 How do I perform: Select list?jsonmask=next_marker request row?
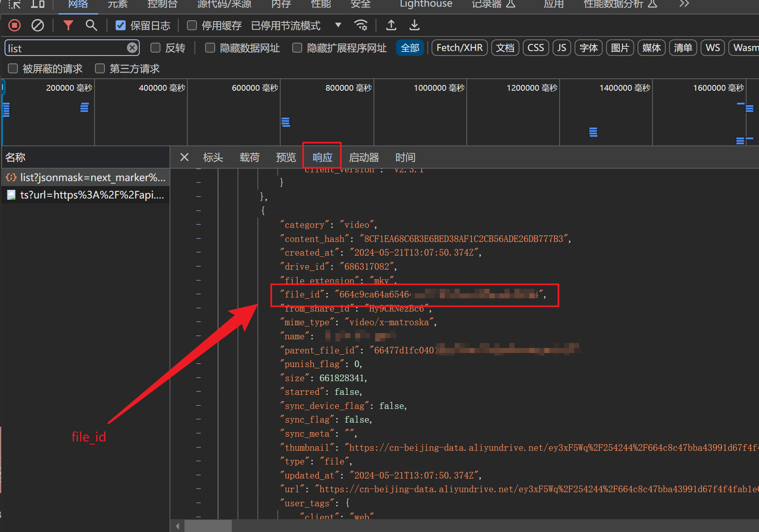pos(85,178)
